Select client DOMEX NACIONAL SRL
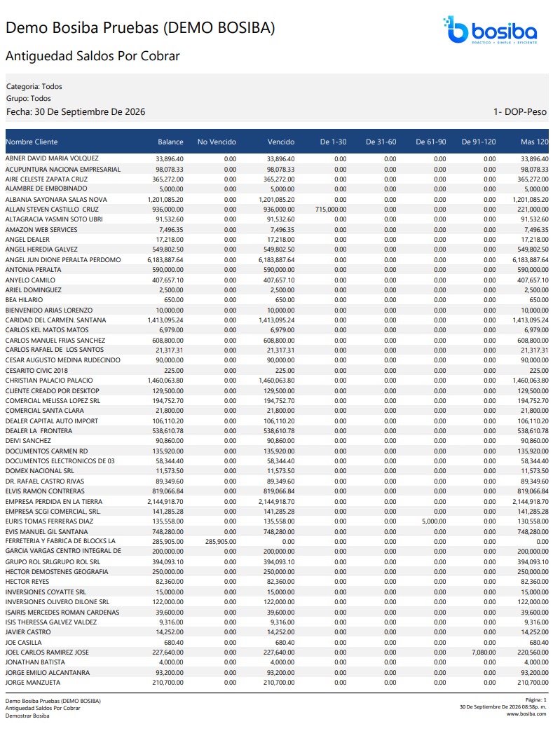The image size is (560, 731). (x=40, y=471)
